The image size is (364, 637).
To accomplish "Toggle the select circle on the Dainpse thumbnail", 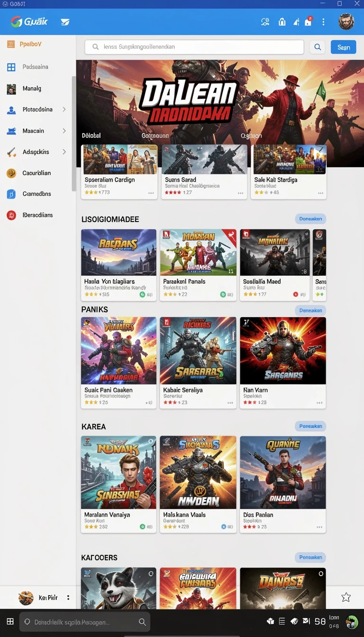I will pyautogui.click(x=320, y=573).
